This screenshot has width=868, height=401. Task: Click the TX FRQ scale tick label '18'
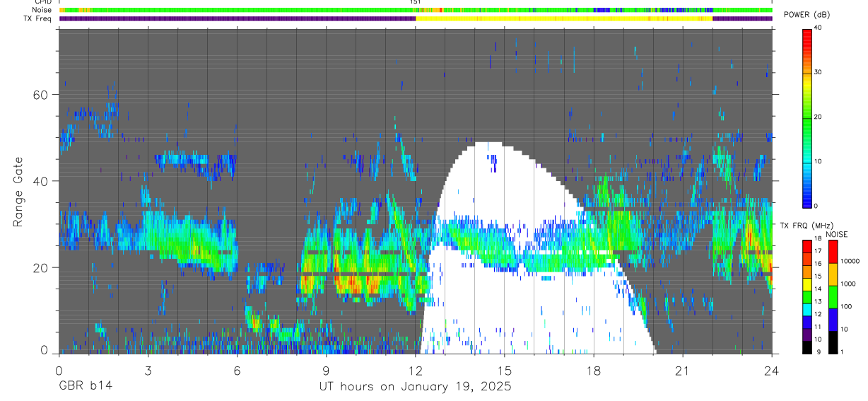click(x=817, y=238)
